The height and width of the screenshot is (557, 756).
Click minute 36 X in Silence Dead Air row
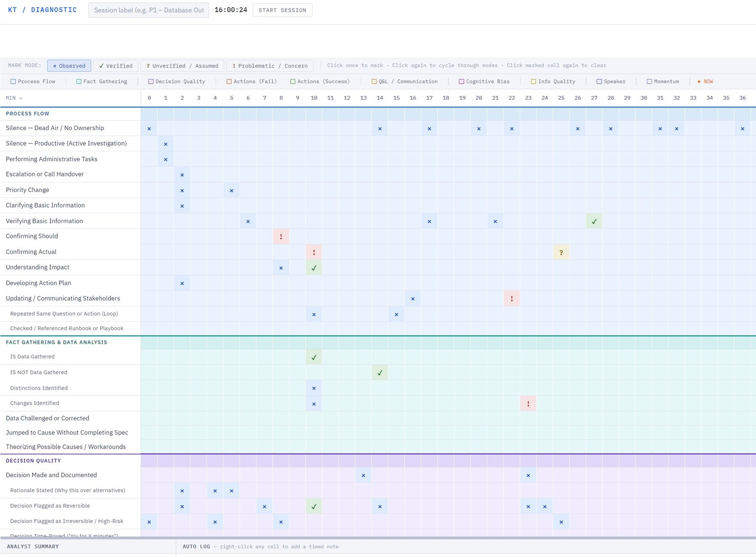coord(742,128)
